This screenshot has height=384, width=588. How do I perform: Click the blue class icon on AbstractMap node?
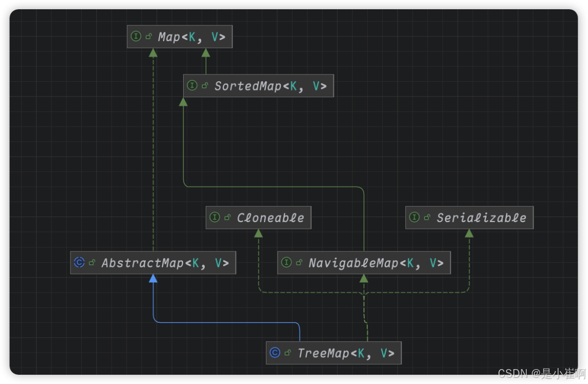[x=79, y=263]
